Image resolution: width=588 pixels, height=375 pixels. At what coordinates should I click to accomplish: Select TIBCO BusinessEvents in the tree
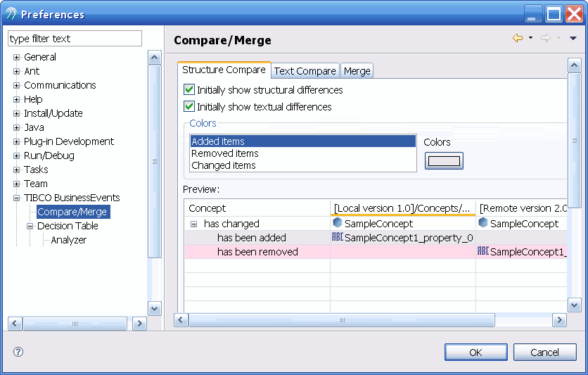tap(72, 198)
